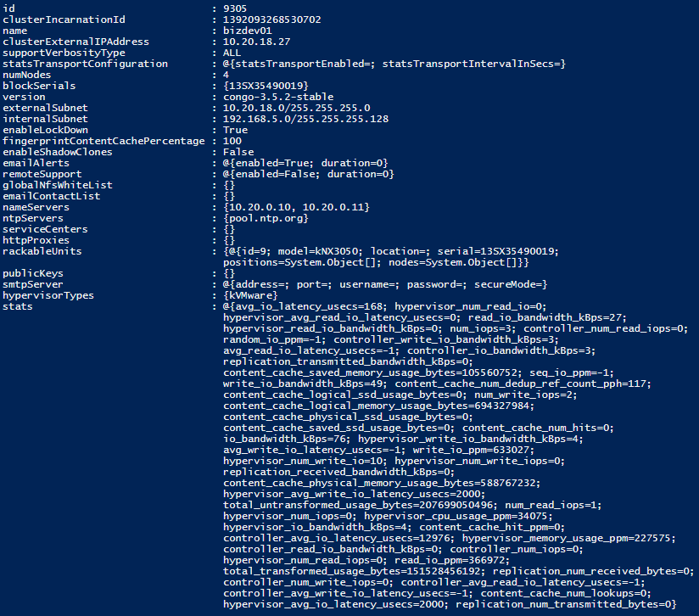This screenshot has width=699, height=616.
Task: Select the clusterIncarnationId number
Action: point(272,20)
